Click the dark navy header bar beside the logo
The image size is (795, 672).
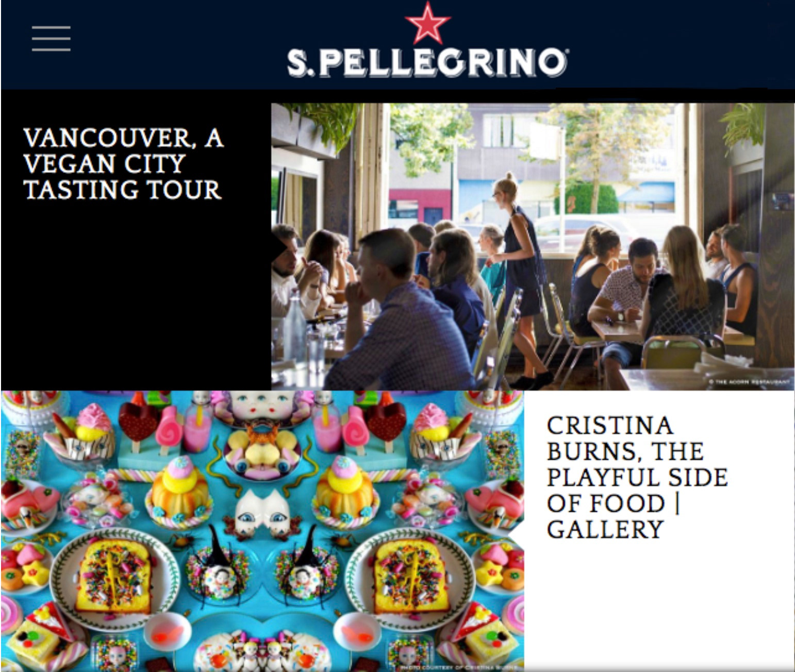[681, 45]
